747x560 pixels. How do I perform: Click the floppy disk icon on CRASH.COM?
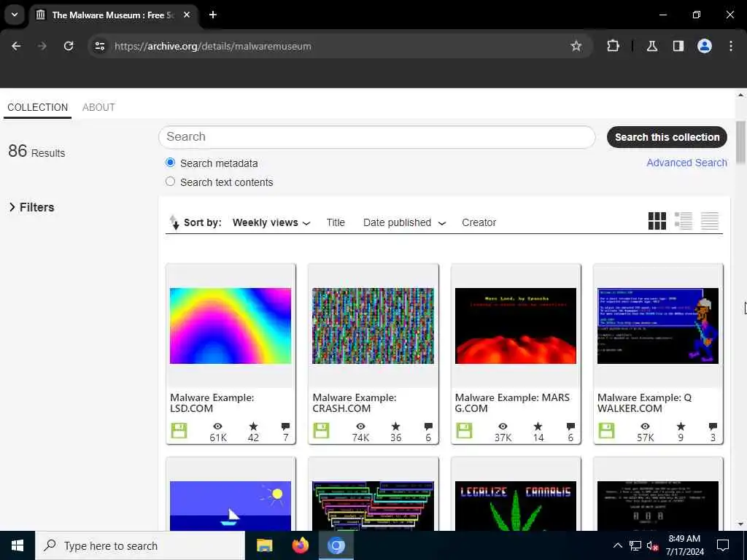click(x=321, y=430)
